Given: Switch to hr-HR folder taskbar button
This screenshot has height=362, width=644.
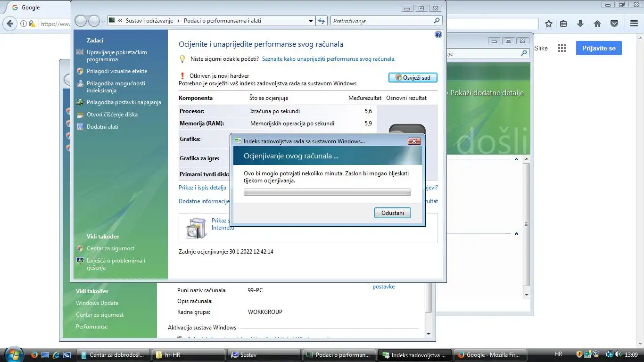Looking at the screenshot, I should [189, 355].
